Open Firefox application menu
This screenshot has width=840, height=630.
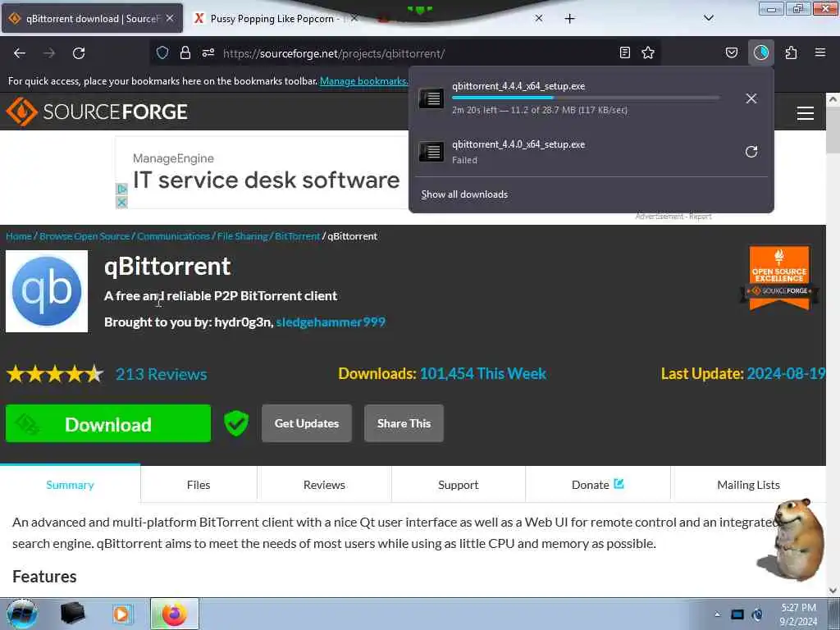pyautogui.click(x=820, y=52)
